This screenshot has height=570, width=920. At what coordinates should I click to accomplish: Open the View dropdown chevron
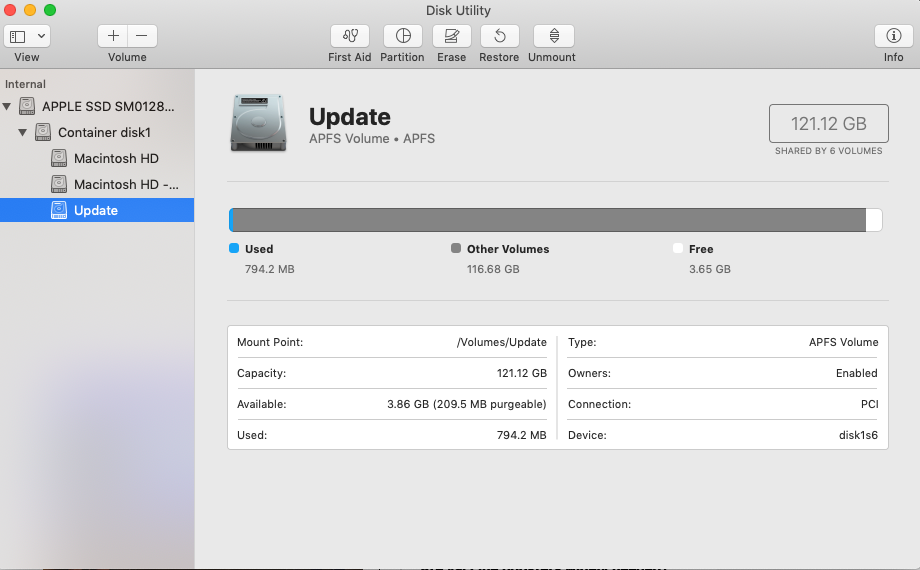click(42, 36)
